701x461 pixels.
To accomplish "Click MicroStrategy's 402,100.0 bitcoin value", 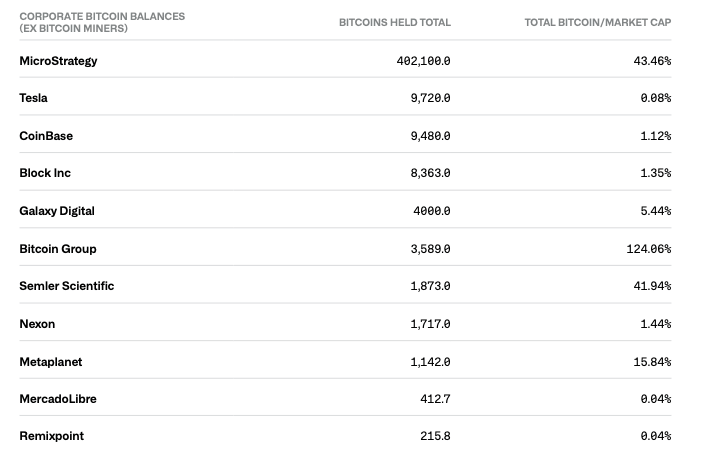I will point(423,61).
